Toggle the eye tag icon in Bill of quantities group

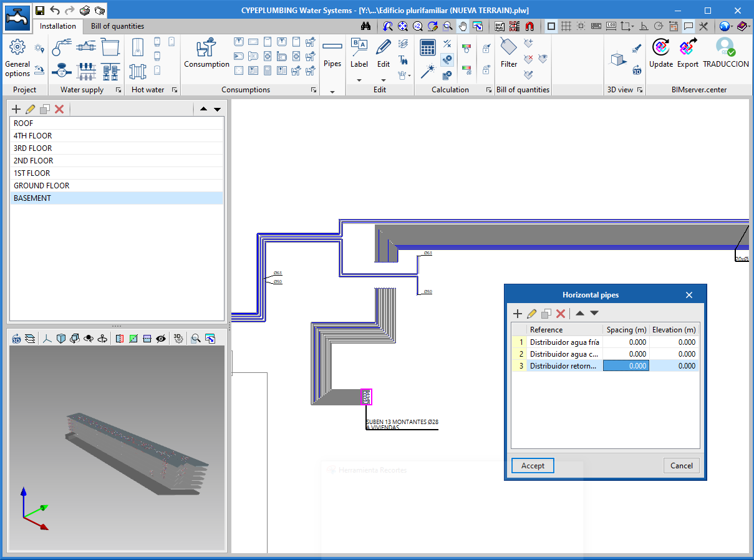pos(543,59)
